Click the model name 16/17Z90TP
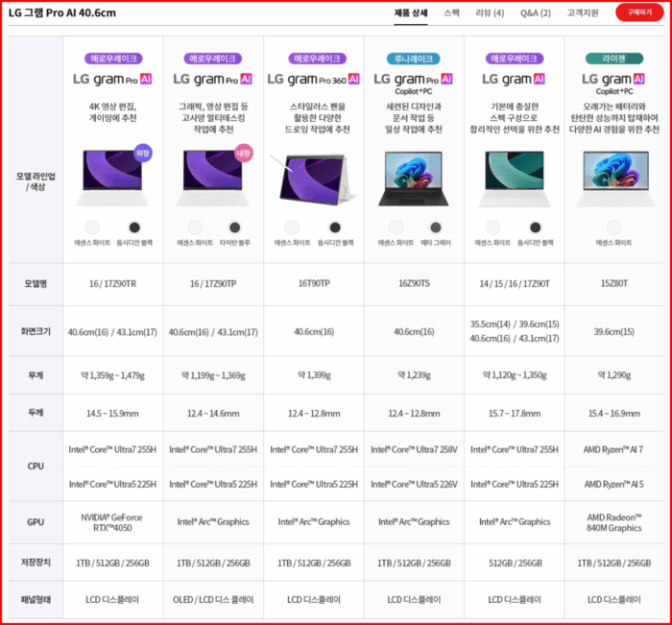672x625 pixels. point(213,284)
